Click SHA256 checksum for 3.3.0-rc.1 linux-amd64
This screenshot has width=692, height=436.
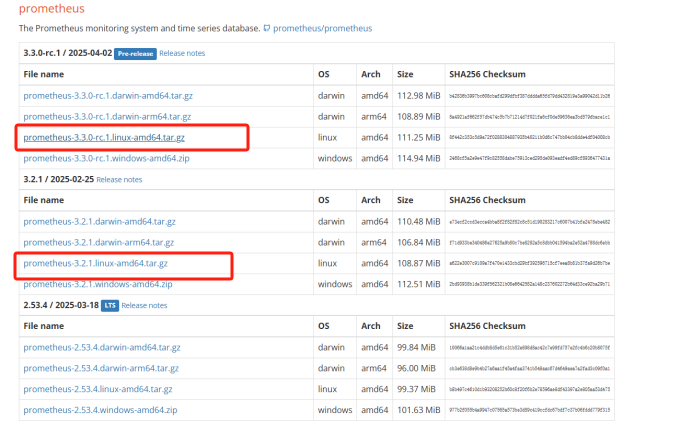(x=530, y=137)
